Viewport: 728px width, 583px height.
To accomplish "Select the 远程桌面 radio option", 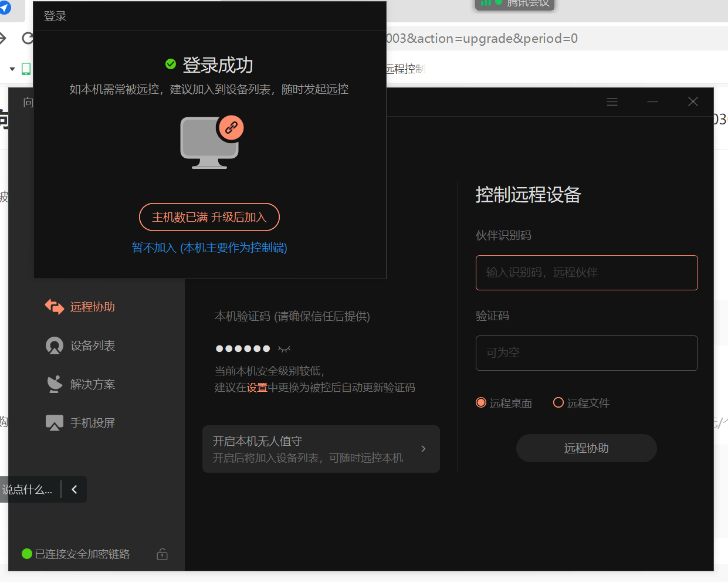I will click(x=481, y=403).
